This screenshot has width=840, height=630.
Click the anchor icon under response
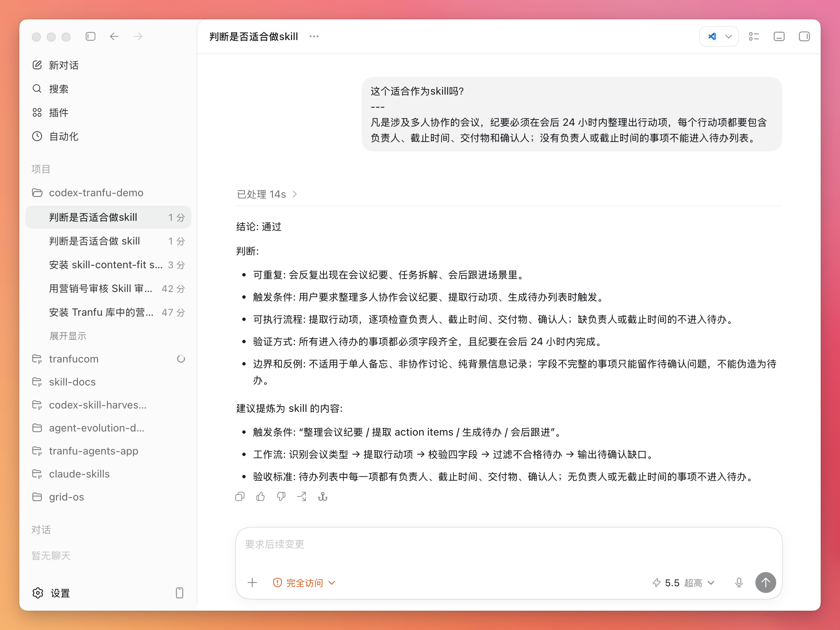[x=323, y=497]
